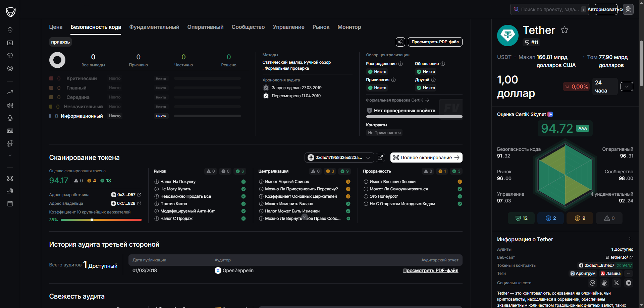Click the lightbulb icon in left sidebar
The width and height of the screenshot is (644, 308).
10,30
